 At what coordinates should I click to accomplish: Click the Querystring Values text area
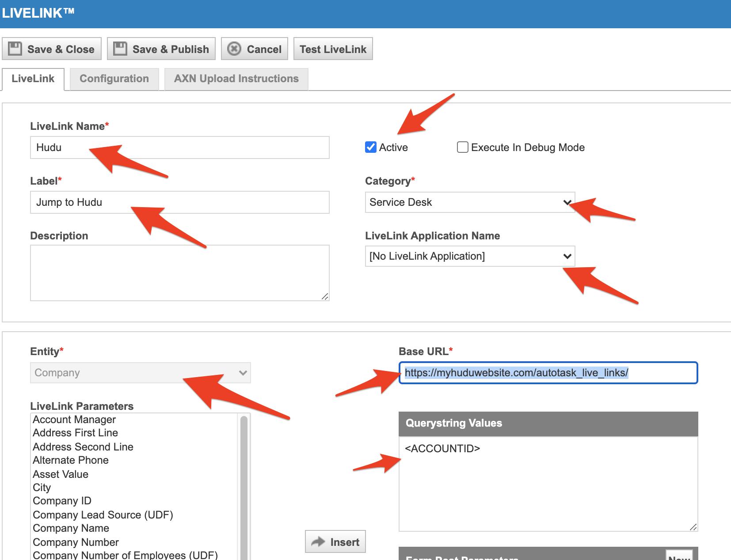click(x=548, y=484)
